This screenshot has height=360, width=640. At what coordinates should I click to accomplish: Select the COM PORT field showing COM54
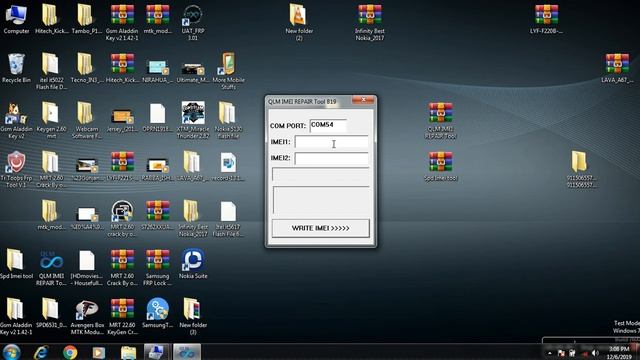328,125
